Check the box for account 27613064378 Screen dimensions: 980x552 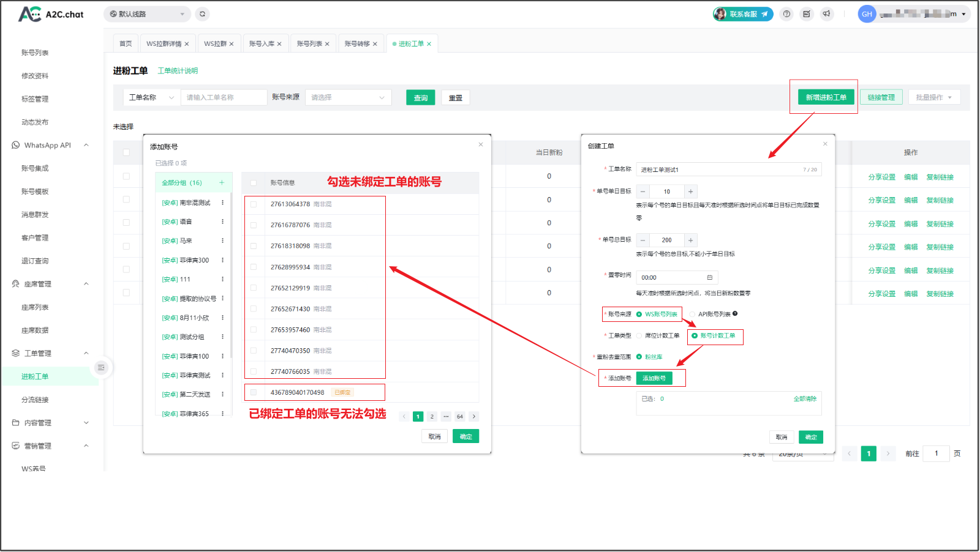click(x=254, y=204)
